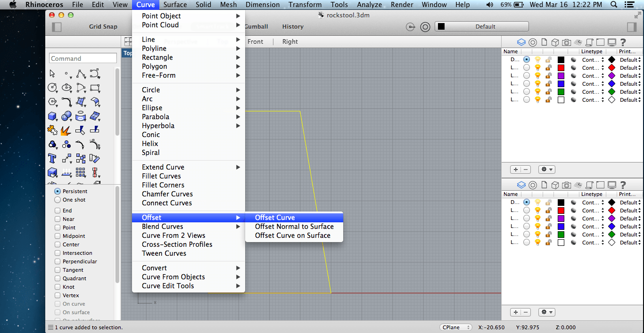Click the help question mark in upper panel

pos(623,42)
